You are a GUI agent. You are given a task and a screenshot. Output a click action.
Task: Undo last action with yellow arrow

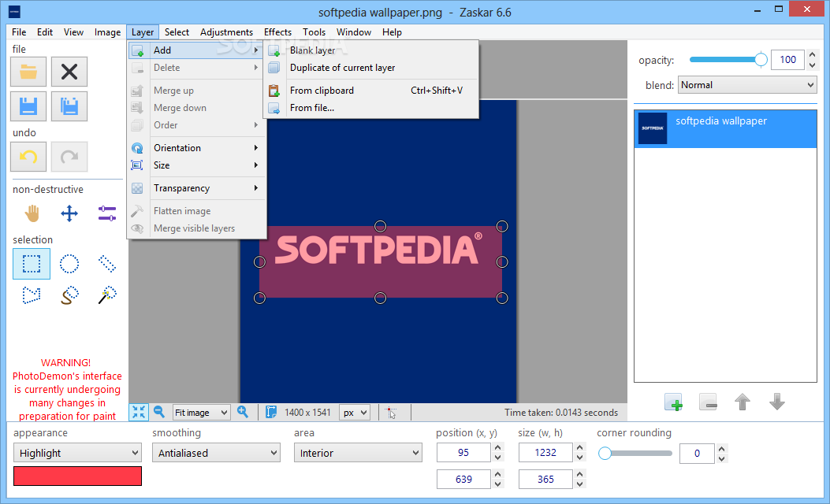tap(28, 157)
